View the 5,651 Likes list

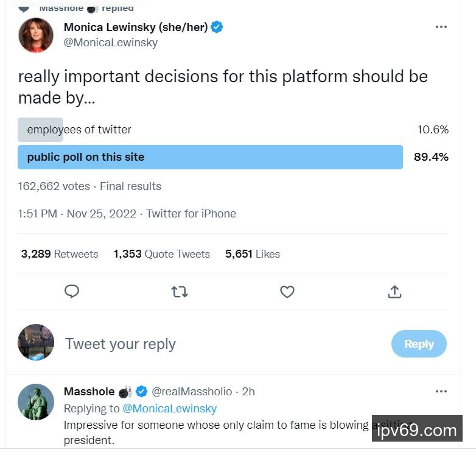click(x=253, y=254)
